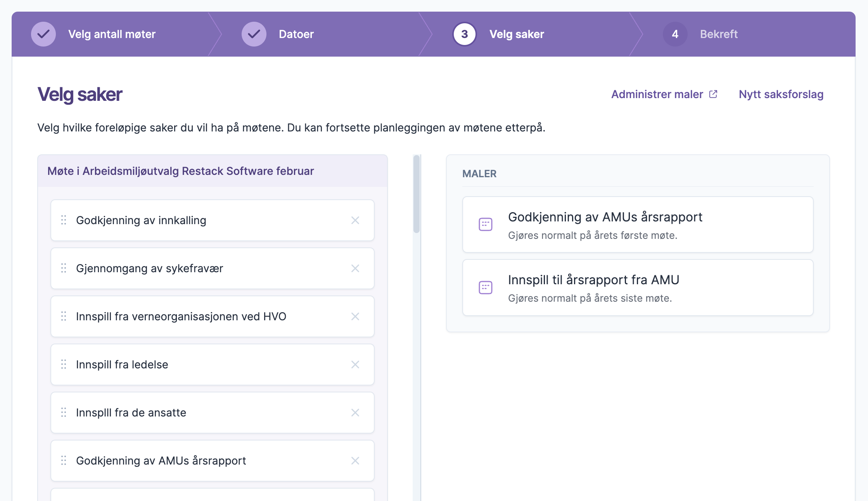Click checkmark icon of Datoer step
This screenshot has width=868, height=501.
point(254,34)
